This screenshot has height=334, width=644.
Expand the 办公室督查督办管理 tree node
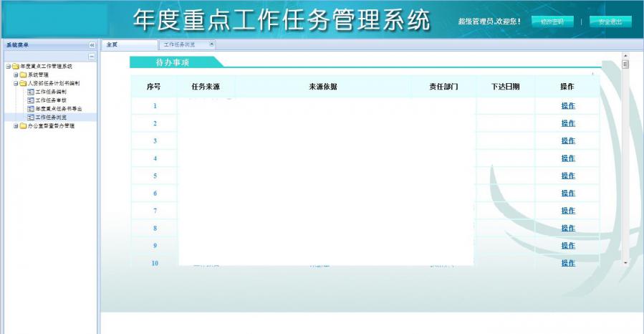coord(16,126)
